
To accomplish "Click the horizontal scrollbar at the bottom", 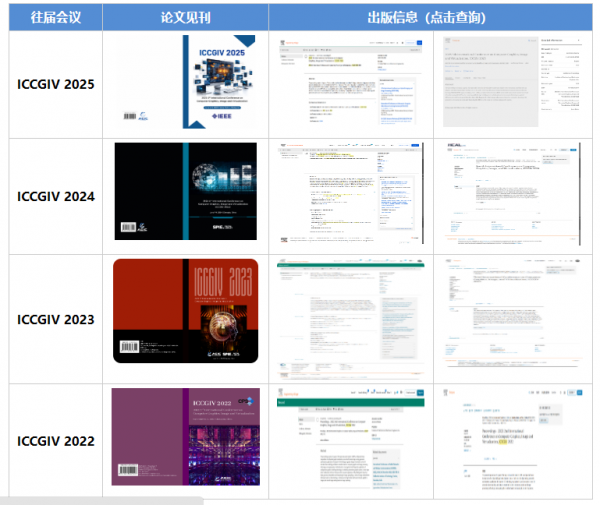I will click(102, 501).
